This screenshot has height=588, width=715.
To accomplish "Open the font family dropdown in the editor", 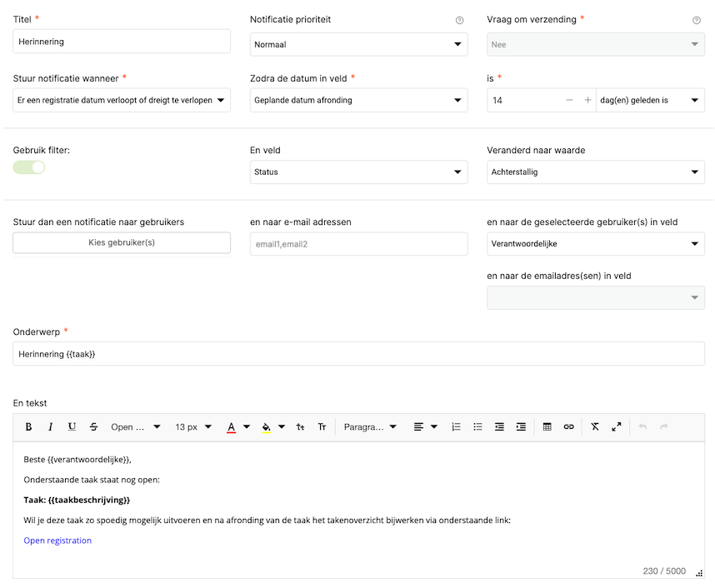I will pos(136,426).
